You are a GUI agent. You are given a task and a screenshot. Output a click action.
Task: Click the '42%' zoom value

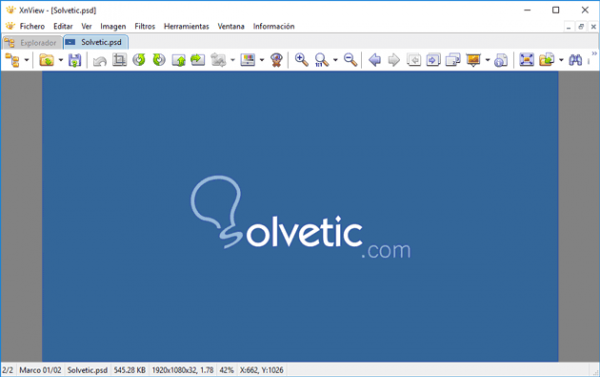(227, 370)
